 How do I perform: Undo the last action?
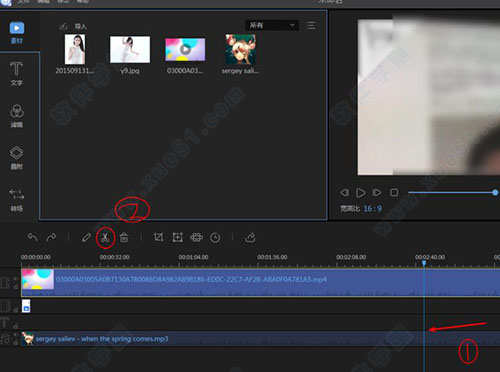(x=32, y=237)
